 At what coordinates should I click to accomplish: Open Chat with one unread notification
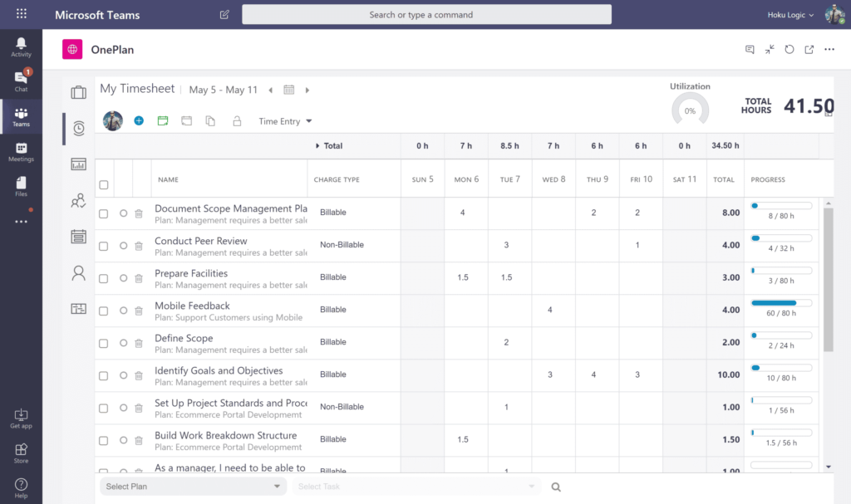[x=21, y=81]
